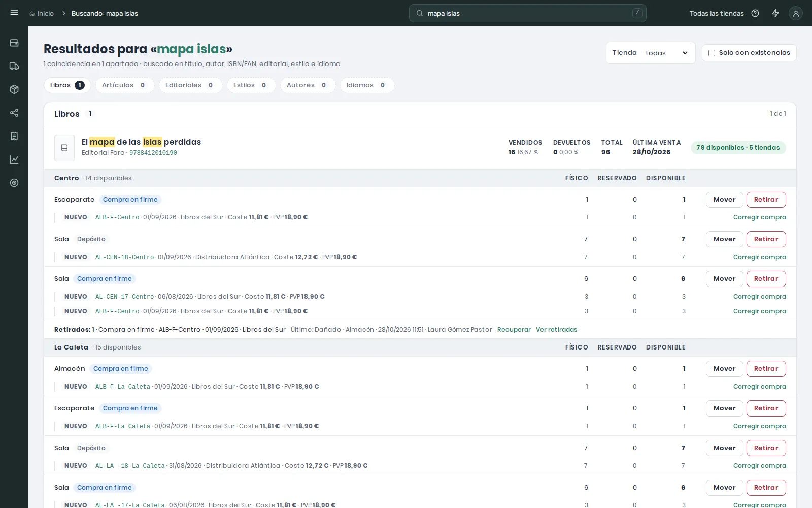Open the share nodes sidebar icon
The image size is (812, 508).
(x=14, y=113)
